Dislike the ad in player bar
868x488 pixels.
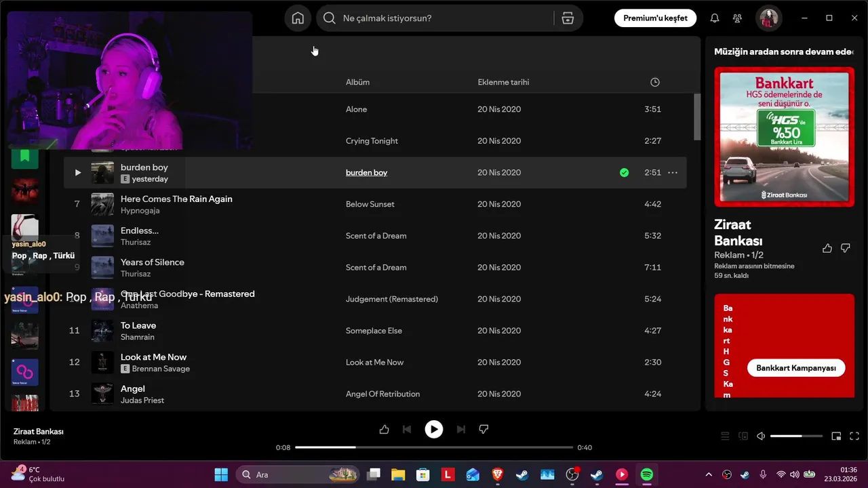[484, 429]
